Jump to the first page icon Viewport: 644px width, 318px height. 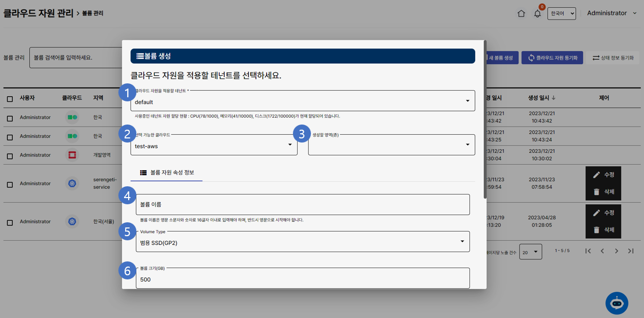[588, 251]
